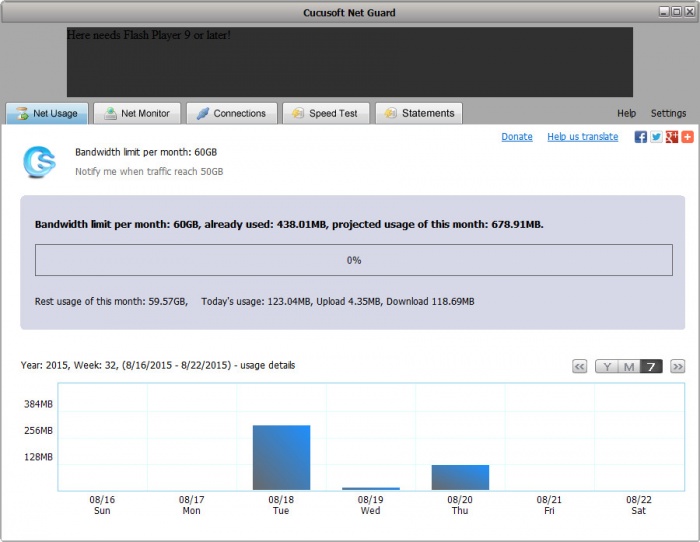Click the 08/22 Sat date label
The height and width of the screenshot is (542, 700).
coord(639,505)
